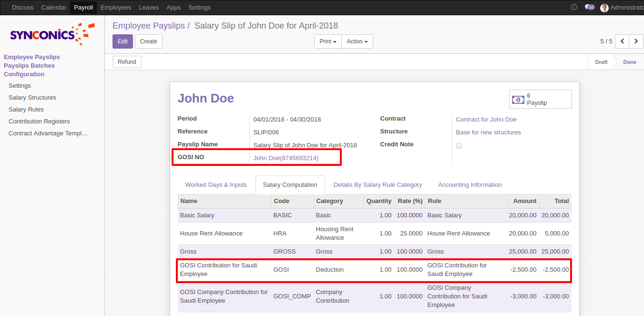Switch to Worked Days & Inputs tab
This screenshot has height=316, width=644.
(x=216, y=185)
